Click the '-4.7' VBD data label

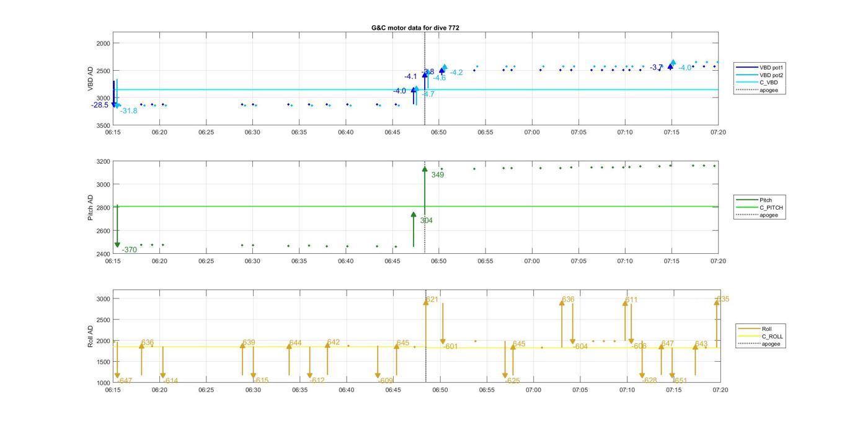(x=428, y=94)
